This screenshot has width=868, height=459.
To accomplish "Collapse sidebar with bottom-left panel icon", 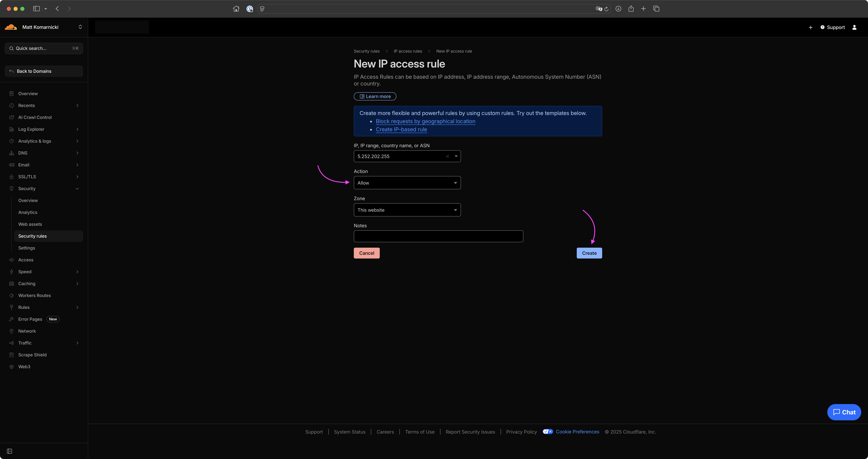I will [x=9, y=451].
